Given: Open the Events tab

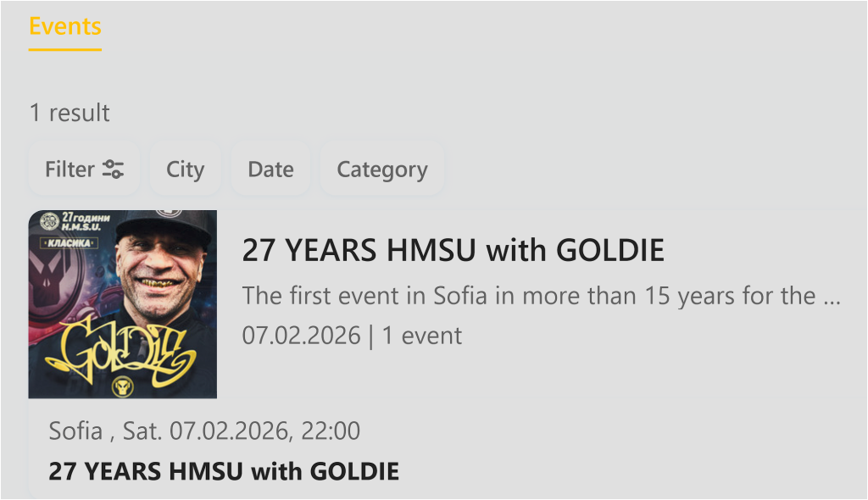Looking at the screenshot, I should pos(65,26).
